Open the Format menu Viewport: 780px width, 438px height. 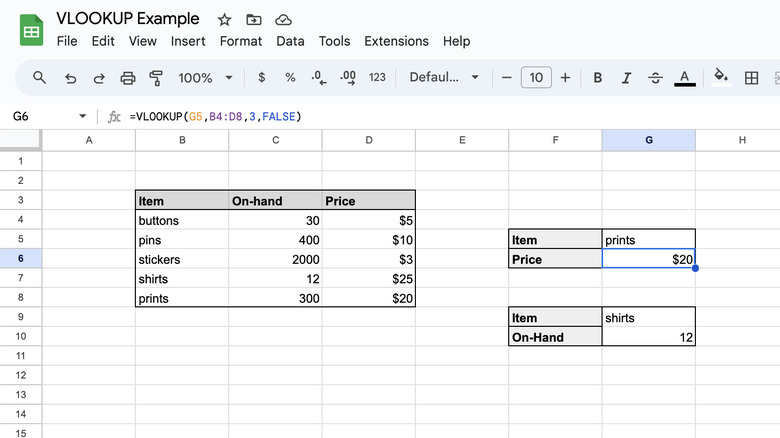pos(240,41)
